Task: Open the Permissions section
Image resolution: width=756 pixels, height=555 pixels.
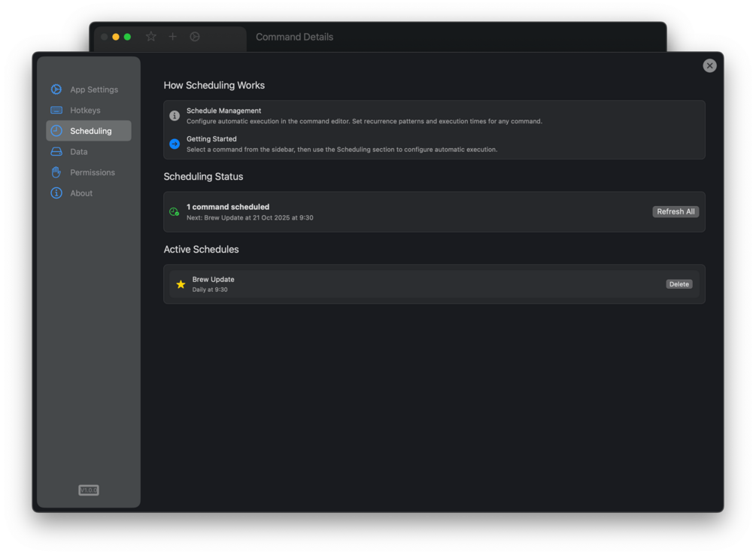Action: [x=92, y=172]
